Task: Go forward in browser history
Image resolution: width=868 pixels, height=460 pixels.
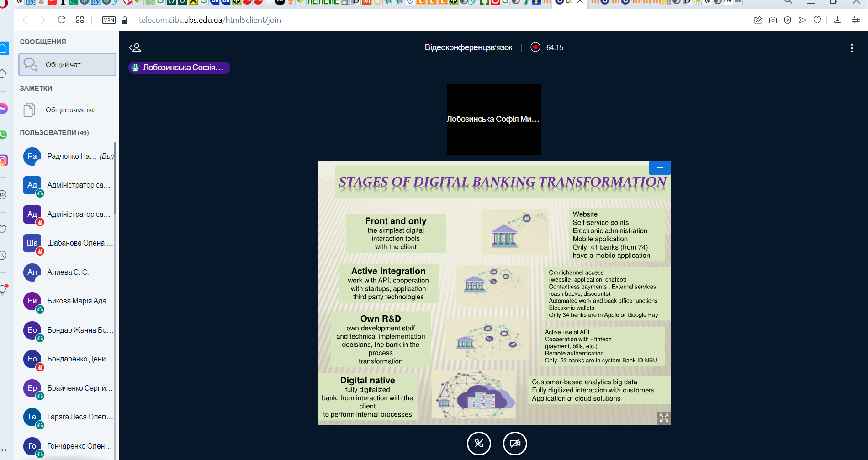Action: click(x=43, y=20)
